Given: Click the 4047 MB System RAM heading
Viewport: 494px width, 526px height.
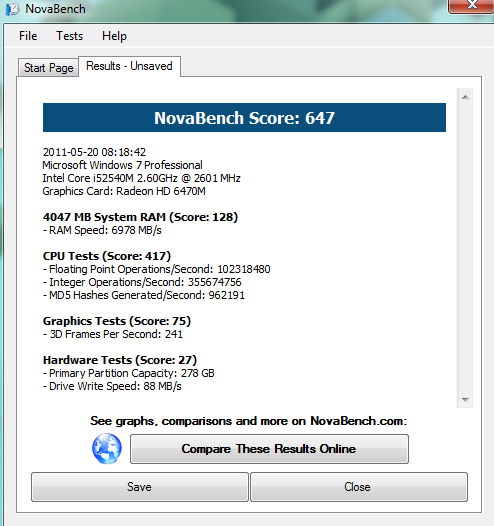Looking at the screenshot, I should [140, 217].
